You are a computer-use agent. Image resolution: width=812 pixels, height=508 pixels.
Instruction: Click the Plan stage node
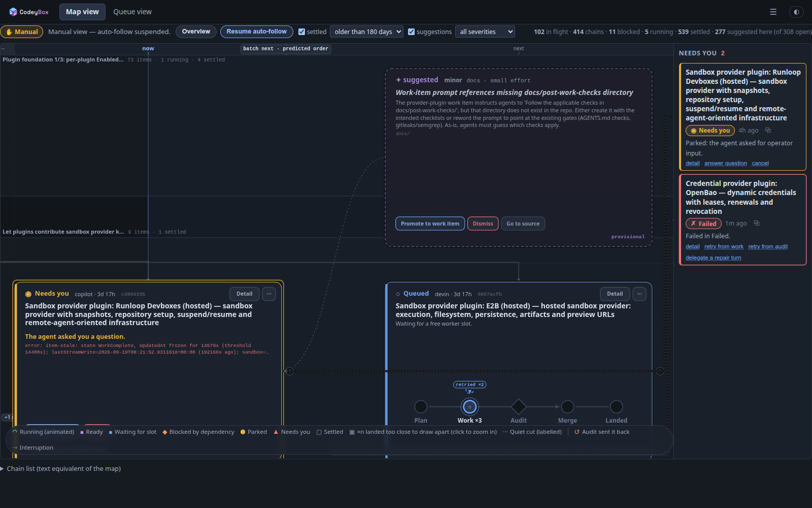[x=421, y=406]
